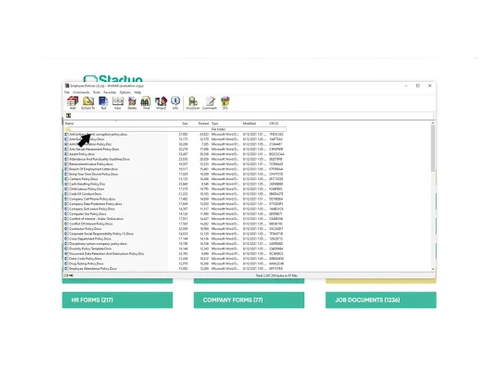Image resolution: width=500 pixels, height=375 pixels.
Task: Click the HR FORMS (217) button
Action: click(117, 300)
